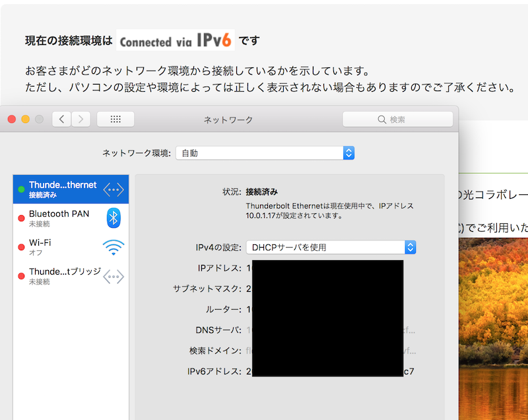Click the green status dot for Thunderbolt Ethernet
528x420 pixels.
click(21, 190)
